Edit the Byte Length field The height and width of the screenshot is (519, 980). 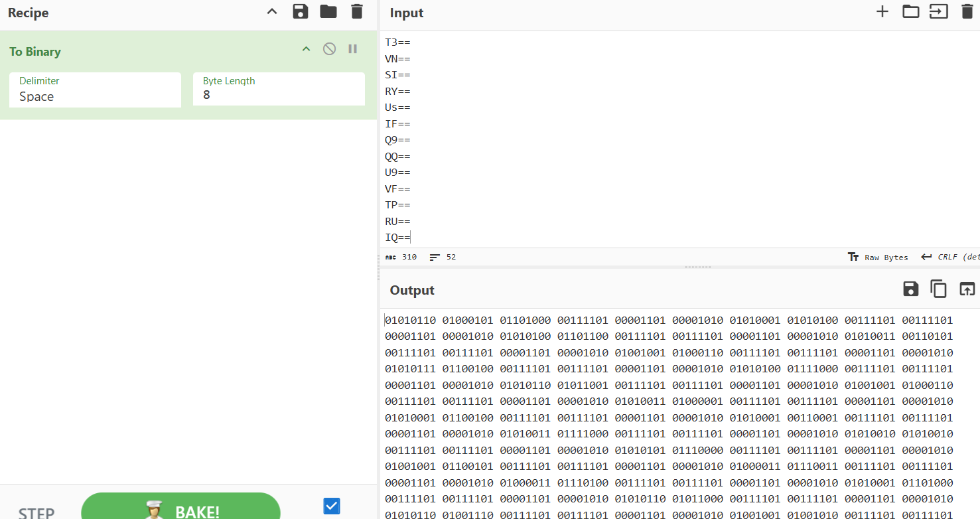(279, 96)
